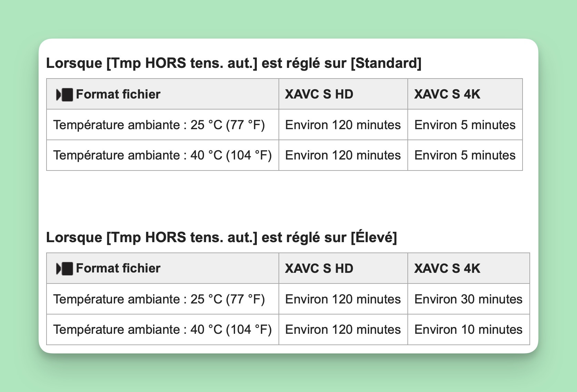This screenshot has width=577, height=392.
Task: Click the Environ 5 minutes cell in the Standard 40 °C row
Action: [x=465, y=155]
